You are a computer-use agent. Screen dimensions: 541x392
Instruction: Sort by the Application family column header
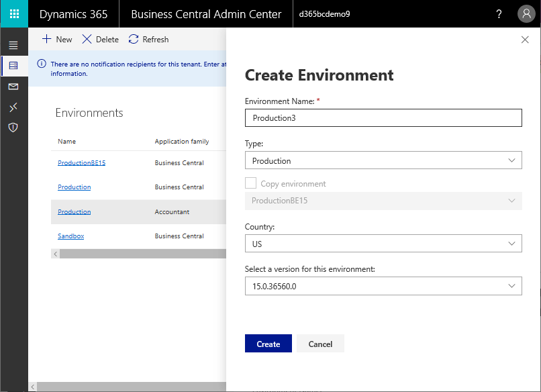(x=182, y=142)
